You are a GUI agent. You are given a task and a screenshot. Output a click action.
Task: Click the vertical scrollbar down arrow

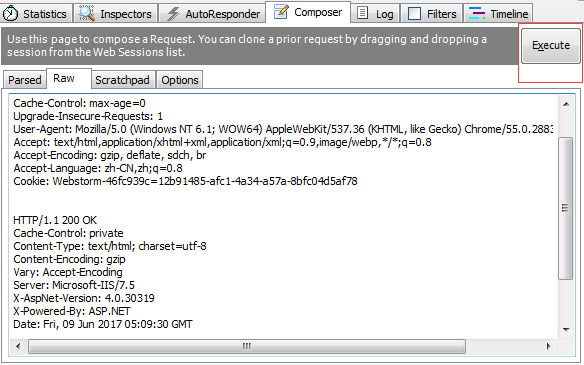pos(566,329)
